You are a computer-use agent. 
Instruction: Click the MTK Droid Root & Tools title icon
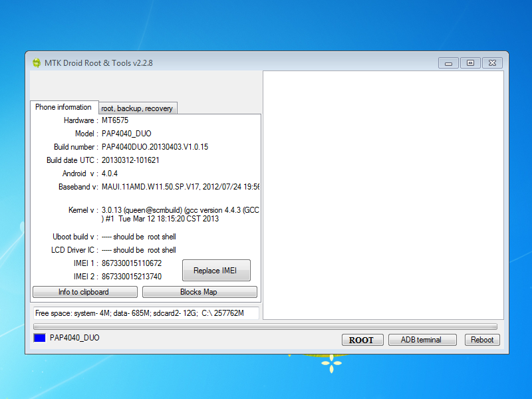[x=36, y=63]
